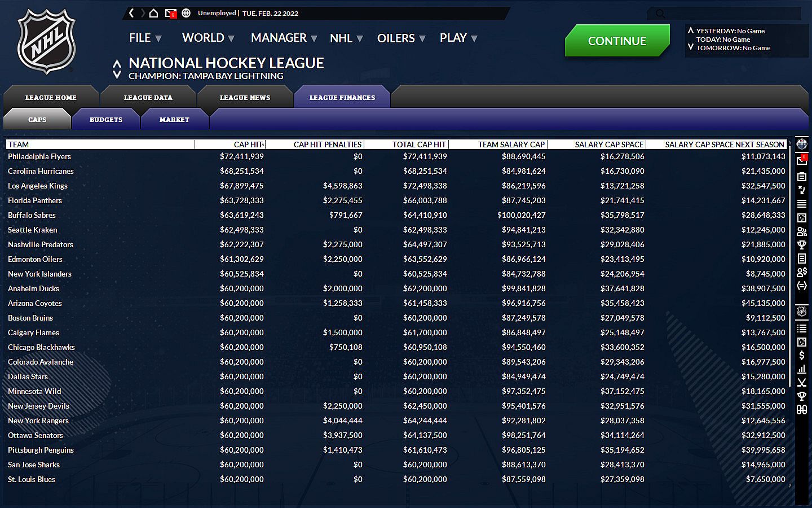Click the search magnifier icon
The image size is (812, 508).
coord(660,14)
